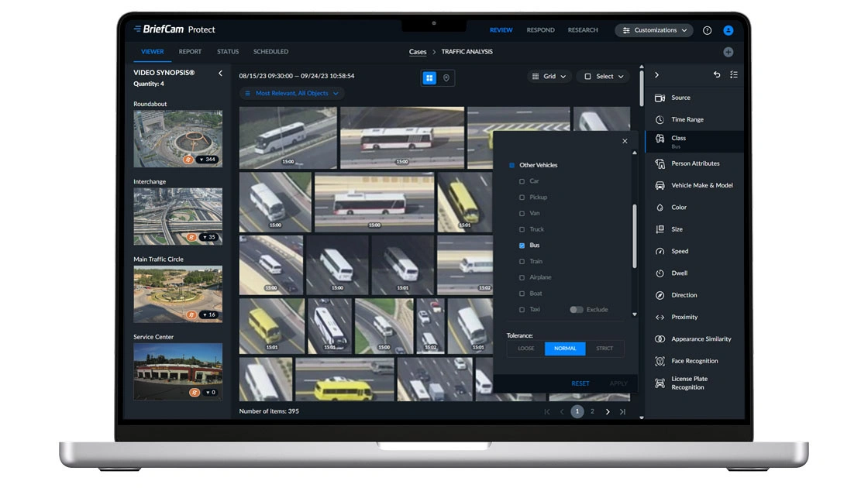
Task: Click the add plus icon beside case title
Action: coord(728,52)
